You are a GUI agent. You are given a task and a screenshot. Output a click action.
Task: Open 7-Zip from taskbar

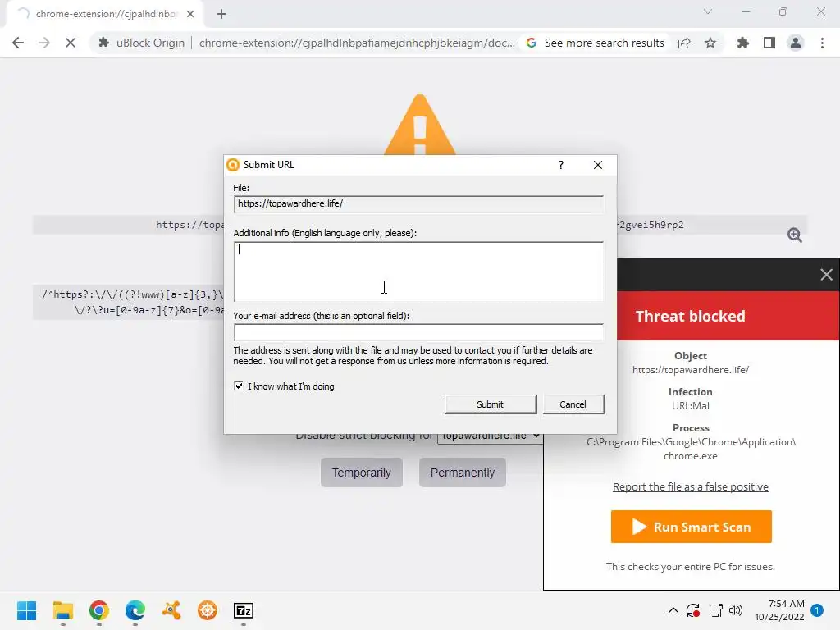244,610
